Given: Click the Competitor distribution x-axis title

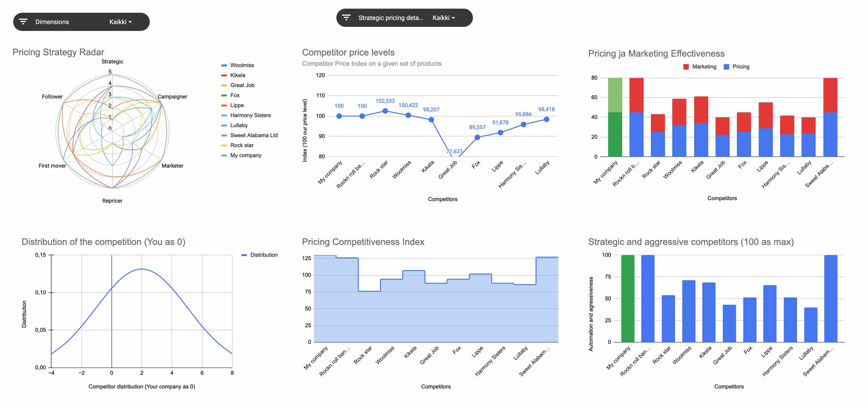Looking at the screenshot, I should (x=142, y=386).
